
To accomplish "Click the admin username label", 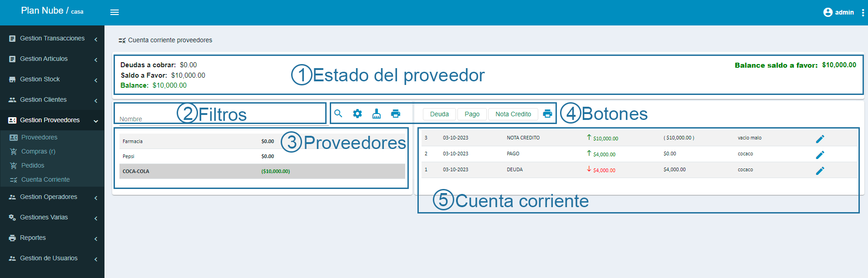I will [844, 12].
